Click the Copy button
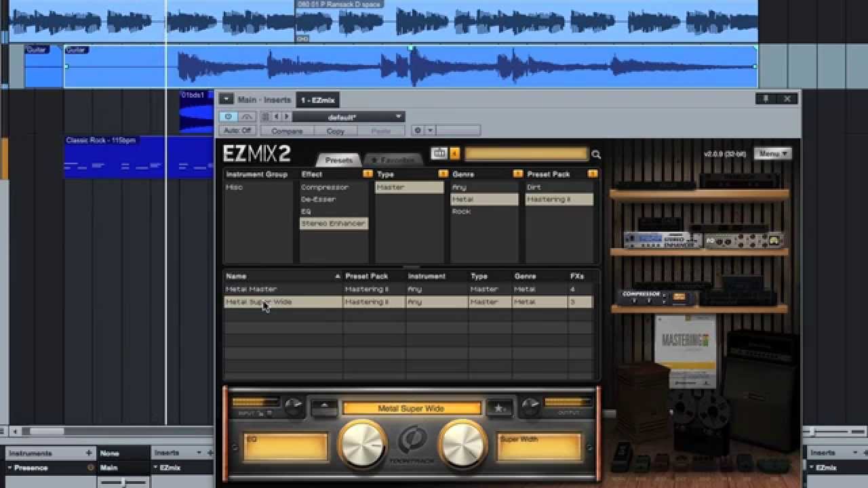 (x=336, y=131)
